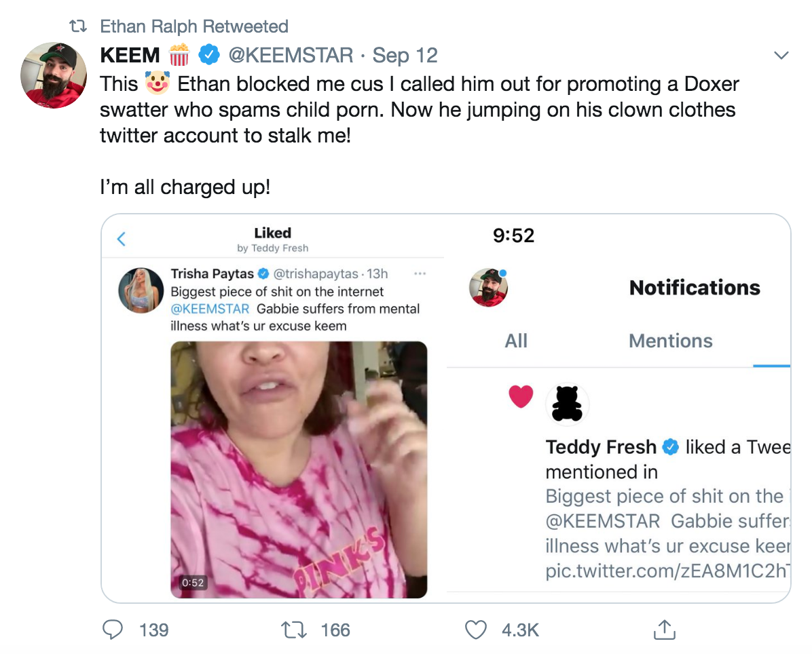The width and height of the screenshot is (812, 654).
Task: Open KEEM's profile picture
Action: coord(54,75)
